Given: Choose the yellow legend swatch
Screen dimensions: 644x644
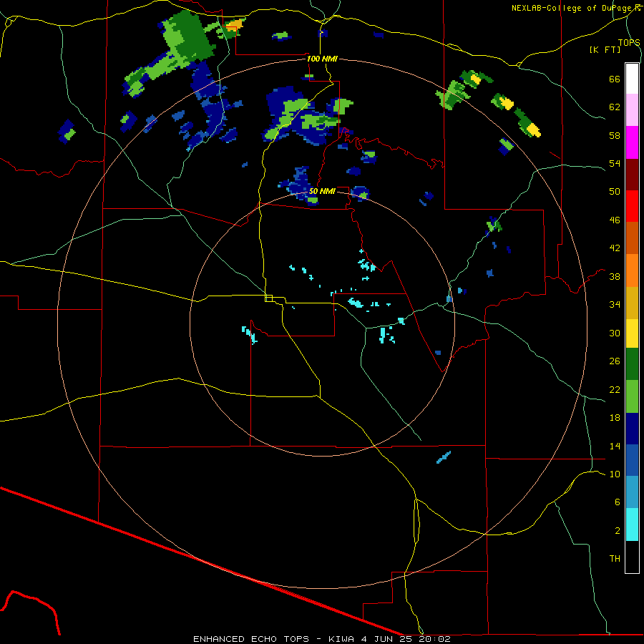Looking at the screenshot, I should (x=632, y=334).
